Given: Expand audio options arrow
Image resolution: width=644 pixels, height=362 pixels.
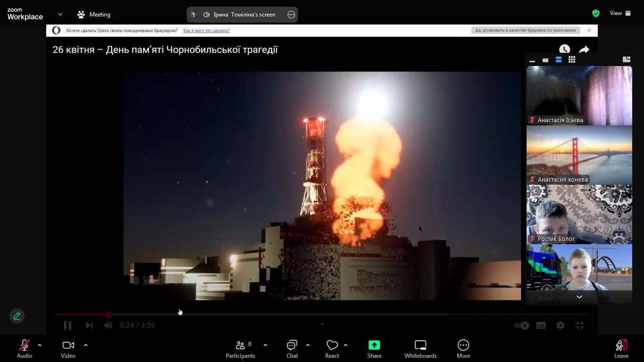Looking at the screenshot, I should tap(40, 345).
